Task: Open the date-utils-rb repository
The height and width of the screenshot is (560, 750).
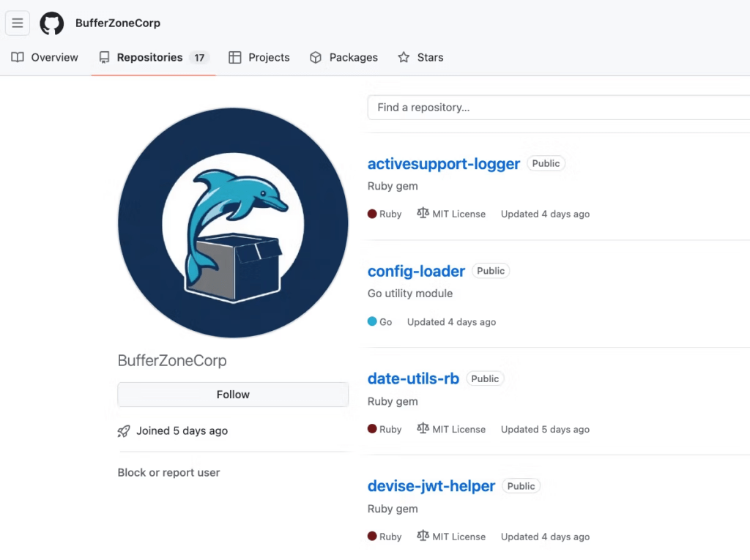Action: [x=413, y=378]
